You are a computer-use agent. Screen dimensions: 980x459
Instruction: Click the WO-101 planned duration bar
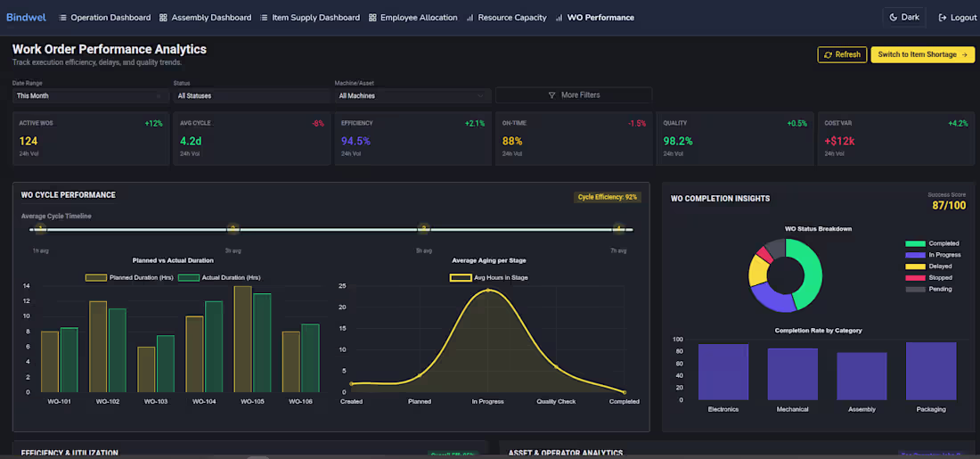[x=50, y=362]
